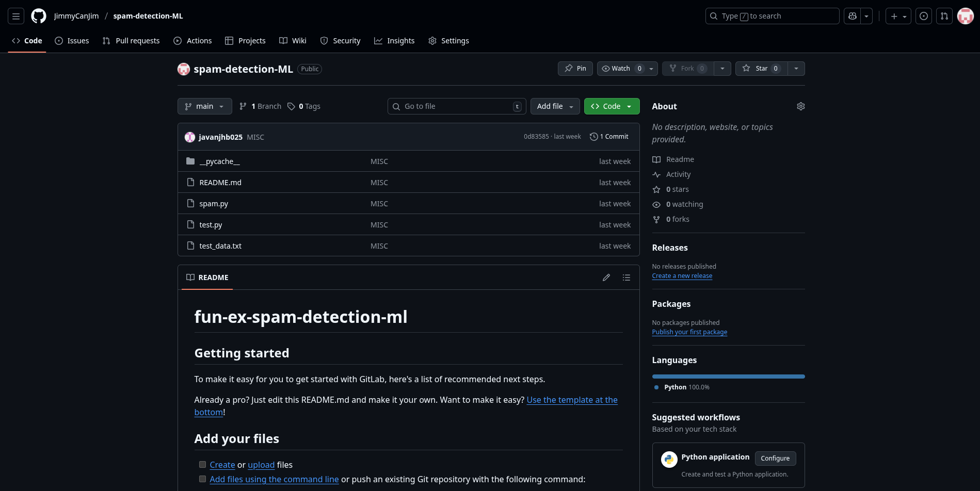Open the green Code dropdown
The width and height of the screenshot is (980, 491).
[612, 106]
